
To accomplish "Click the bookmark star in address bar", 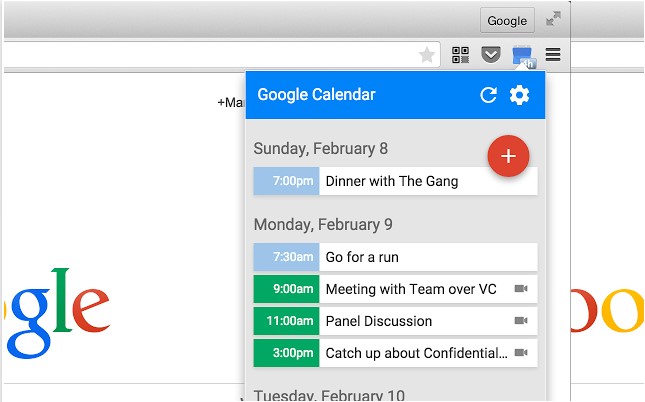I will [427, 55].
